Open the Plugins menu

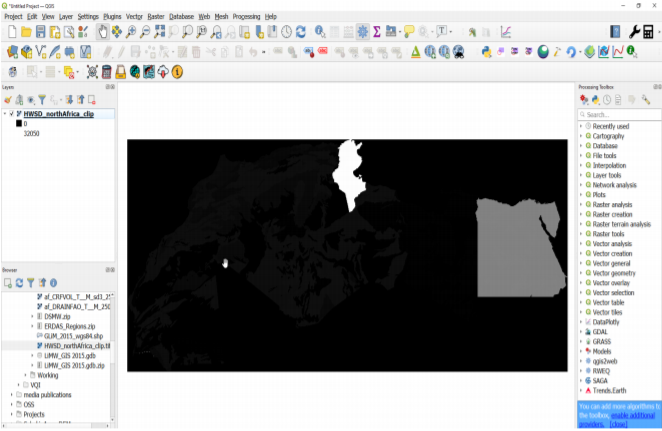[x=112, y=16]
